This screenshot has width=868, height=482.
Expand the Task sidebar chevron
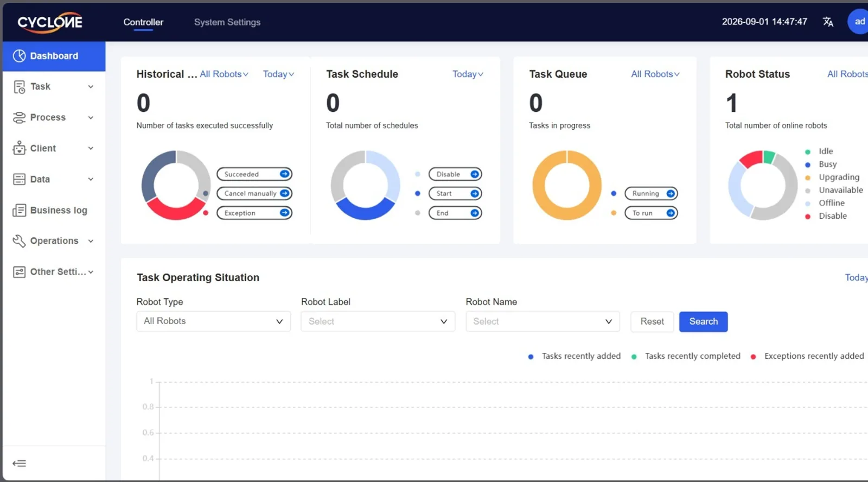point(91,87)
